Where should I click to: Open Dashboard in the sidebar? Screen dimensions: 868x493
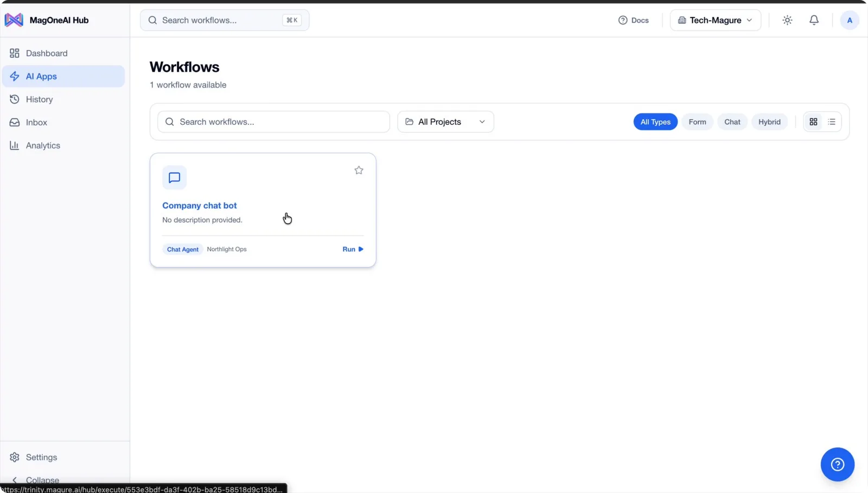pyautogui.click(x=63, y=53)
